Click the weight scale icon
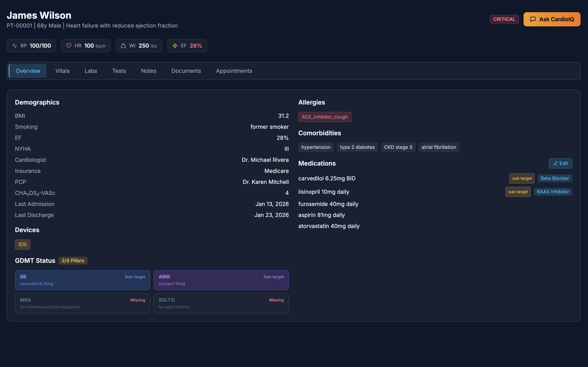 123,46
